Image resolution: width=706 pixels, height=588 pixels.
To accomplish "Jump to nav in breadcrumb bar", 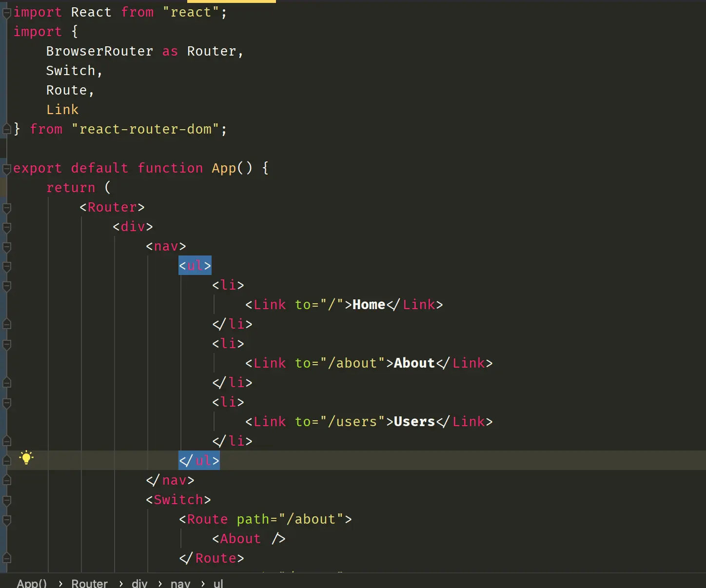I will coord(180,583).
